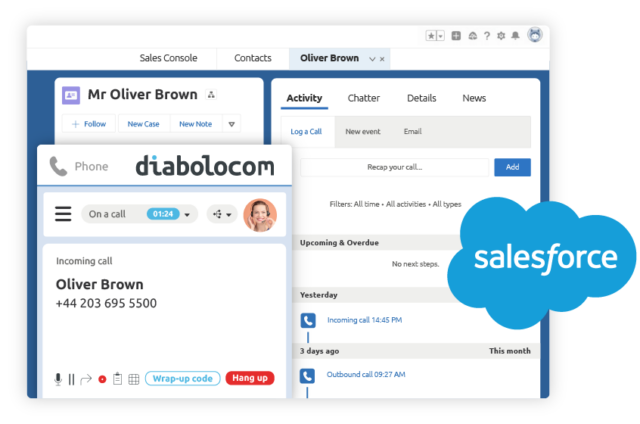Open favorites list dropdown arrow next to star

(440, 36)
